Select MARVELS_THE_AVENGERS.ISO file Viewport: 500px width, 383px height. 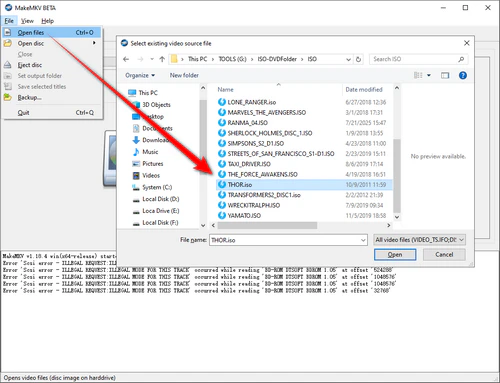(x=267, y=112)
